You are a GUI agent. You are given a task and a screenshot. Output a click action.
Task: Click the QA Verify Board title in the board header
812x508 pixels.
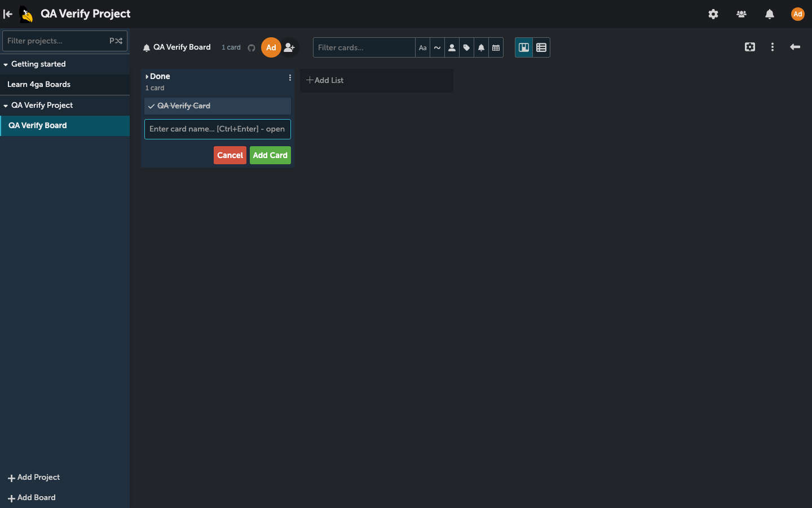pos(182,47)
